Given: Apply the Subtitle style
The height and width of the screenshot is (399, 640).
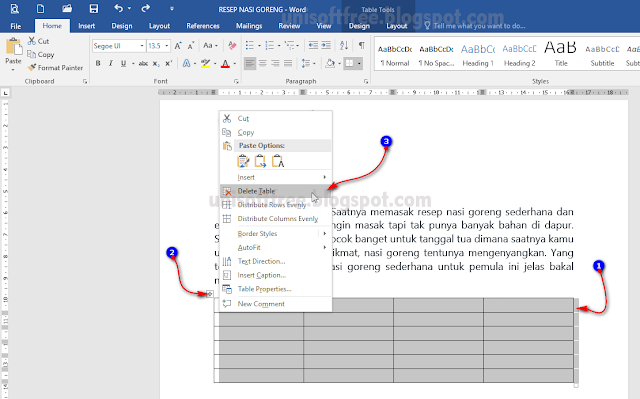Looking at the screenshot, I should point(602,55).
